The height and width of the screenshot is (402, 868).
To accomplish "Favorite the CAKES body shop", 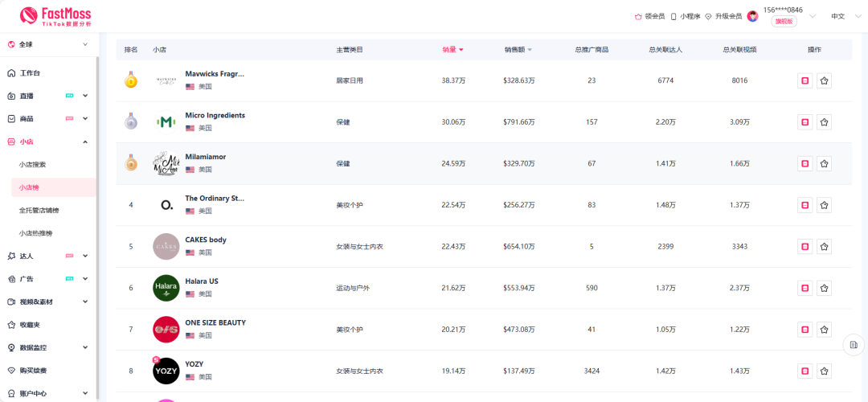I will click(825, 247).
